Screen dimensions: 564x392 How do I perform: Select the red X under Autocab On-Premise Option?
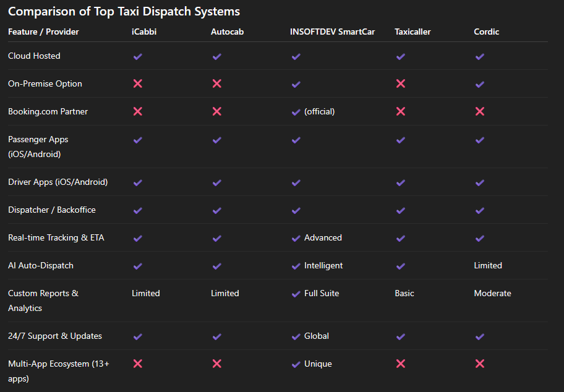(216, 83)
